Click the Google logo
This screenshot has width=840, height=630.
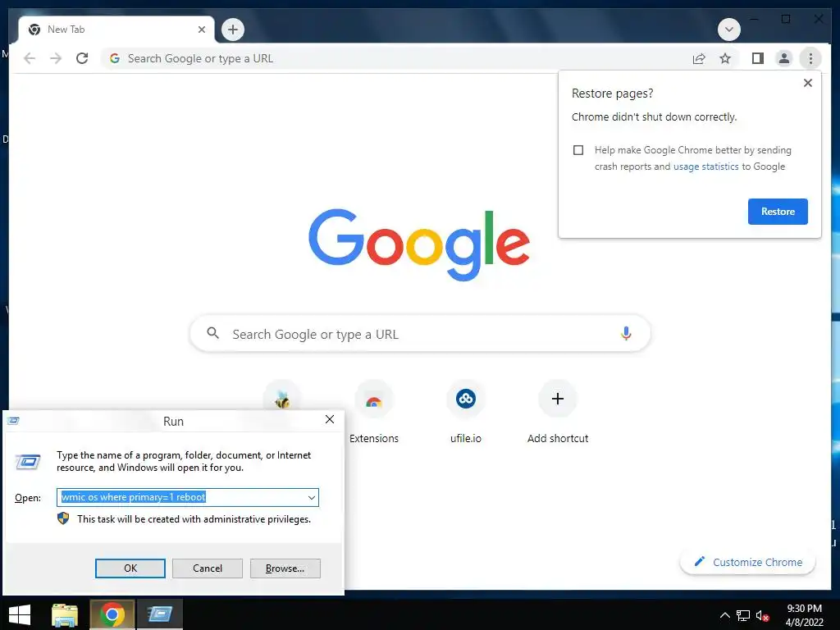[x=419, y=244]
